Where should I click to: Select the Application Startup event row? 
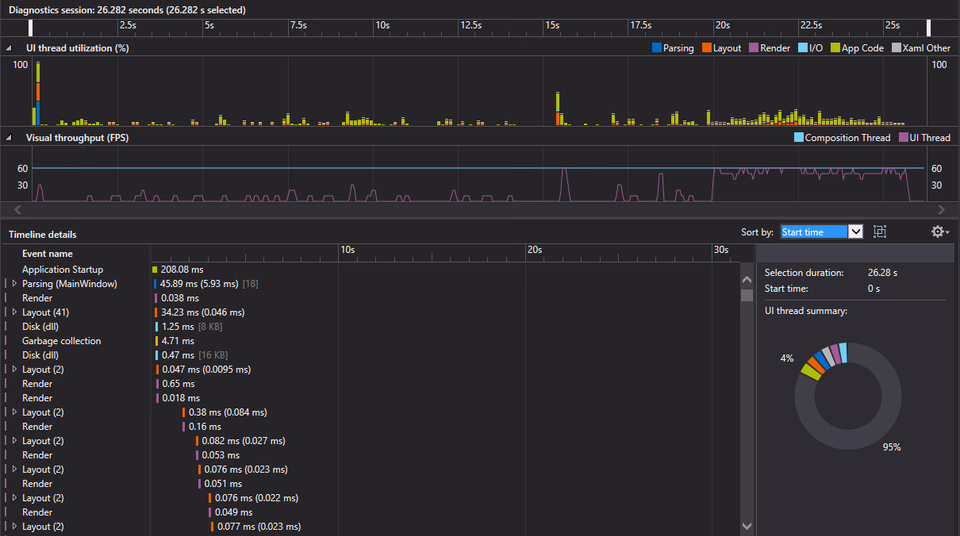[x=372, y=270]
